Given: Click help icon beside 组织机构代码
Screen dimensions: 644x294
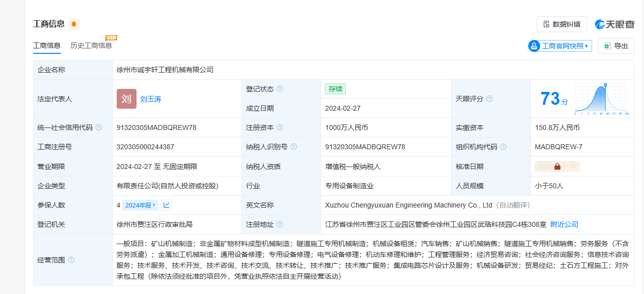Looking at the screenshot, I should [503, 147].
